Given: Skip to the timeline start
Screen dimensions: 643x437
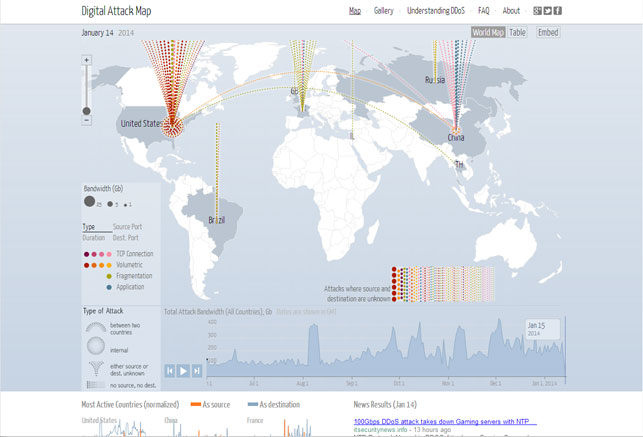Looking at the screenshot, I should point(171,370).
